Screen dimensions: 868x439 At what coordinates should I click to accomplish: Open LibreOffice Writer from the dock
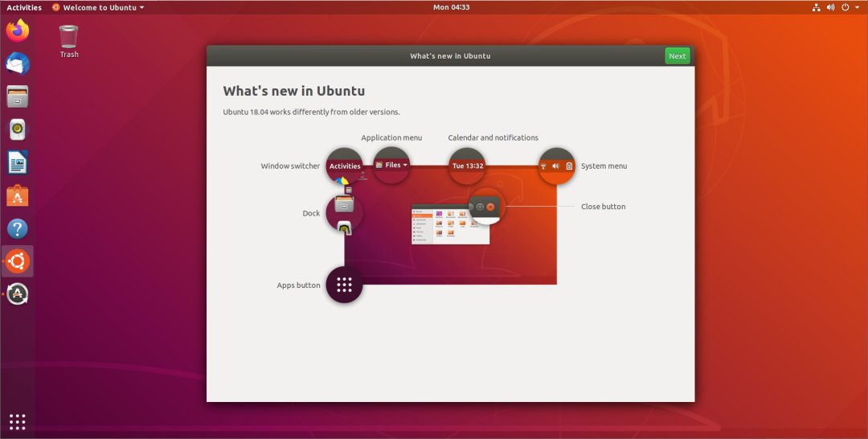(18, 162)
